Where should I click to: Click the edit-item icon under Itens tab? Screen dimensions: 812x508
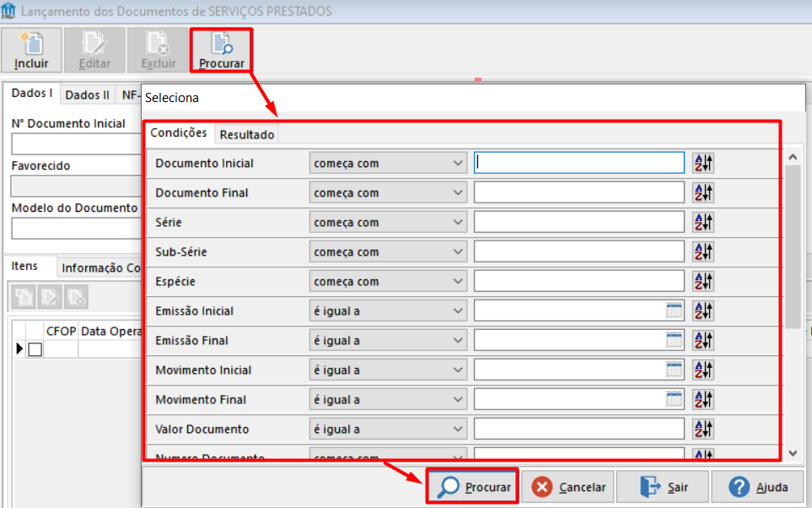(50, 297)
